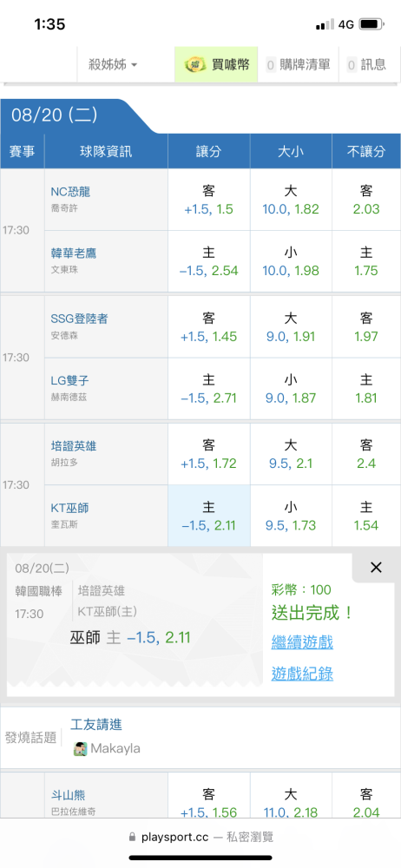Open the 殺姊姊 account dropdown

pyautogui.click(x=113, y=65)
